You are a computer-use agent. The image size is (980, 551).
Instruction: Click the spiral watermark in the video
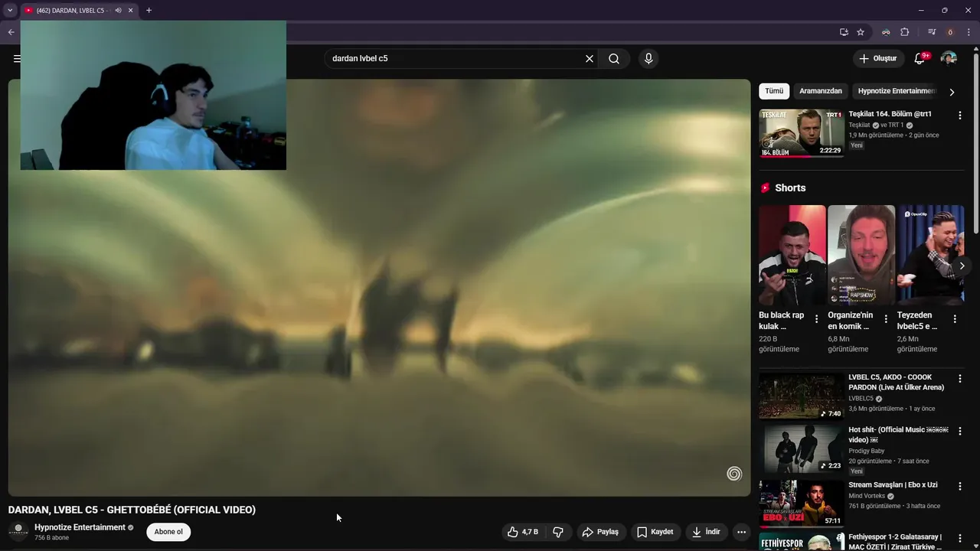pos(734,474)
